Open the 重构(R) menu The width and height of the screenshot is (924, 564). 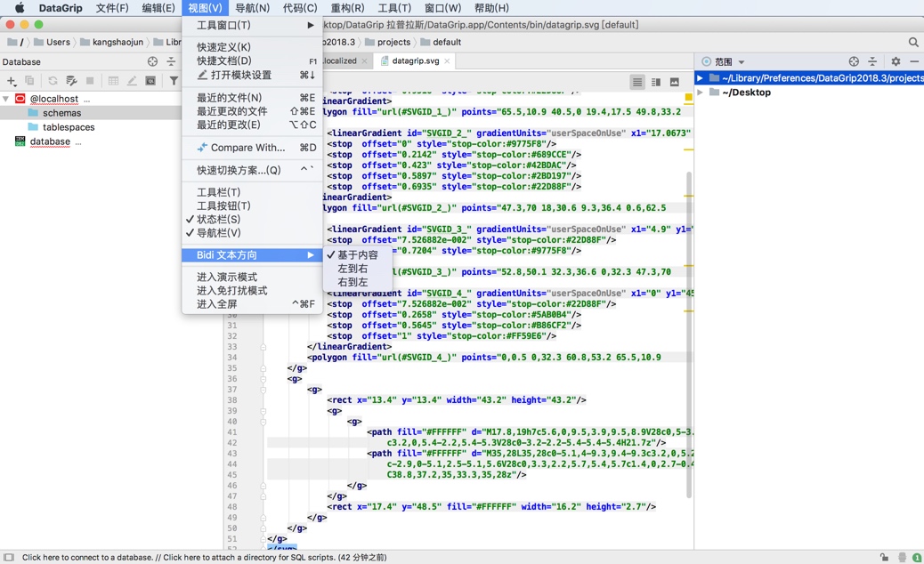(347, 8)
